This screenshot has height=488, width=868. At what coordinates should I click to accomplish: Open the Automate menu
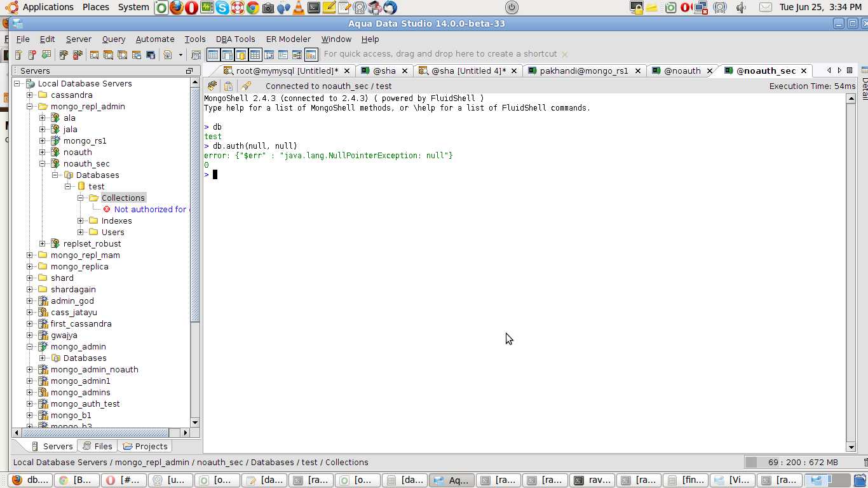click(x=155, y=39)
